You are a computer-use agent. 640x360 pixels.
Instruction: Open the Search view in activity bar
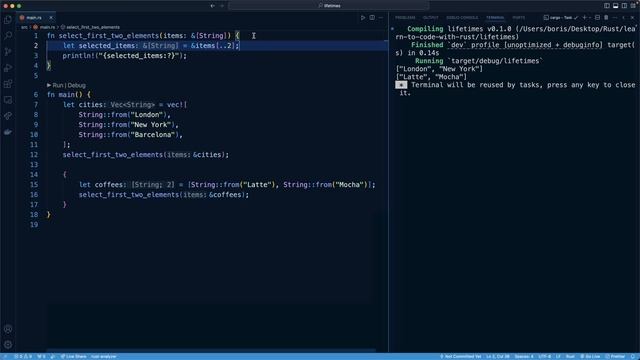(8, 36)
